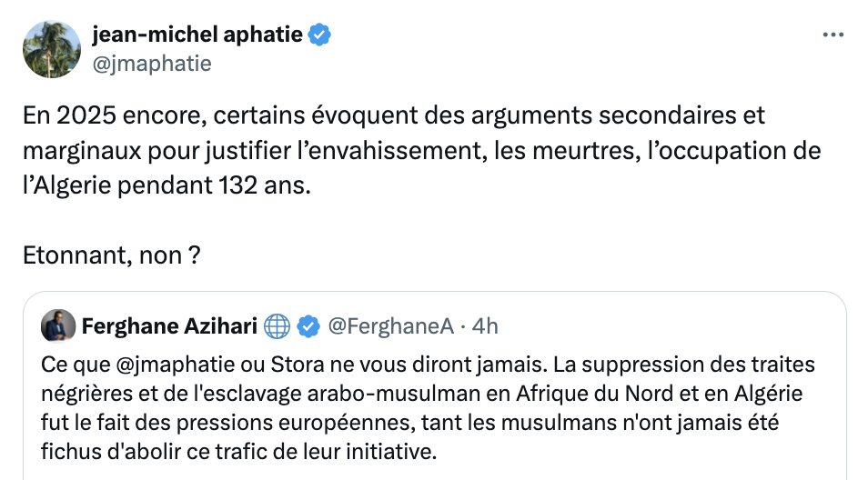The height and width of the screenshot is (480, 868).
Task: Click the @jmaphatie handle under the author name
Action: point(152,63)
